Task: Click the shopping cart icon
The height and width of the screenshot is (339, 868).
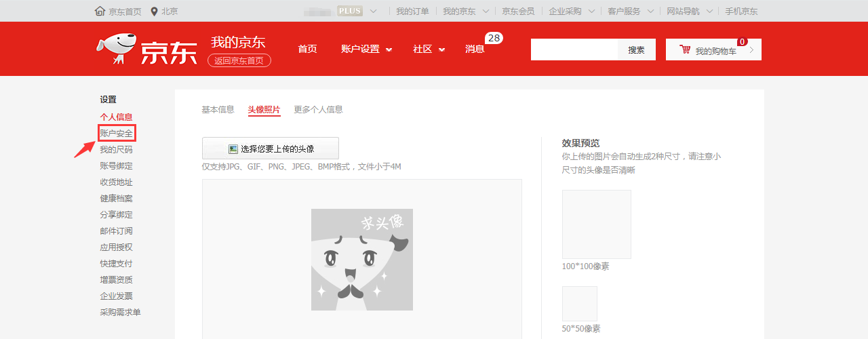Action: pos(685,50)
